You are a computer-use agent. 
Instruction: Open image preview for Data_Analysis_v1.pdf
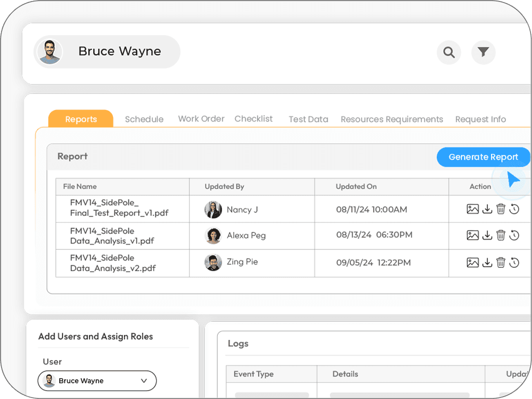[x=473, y=235]
